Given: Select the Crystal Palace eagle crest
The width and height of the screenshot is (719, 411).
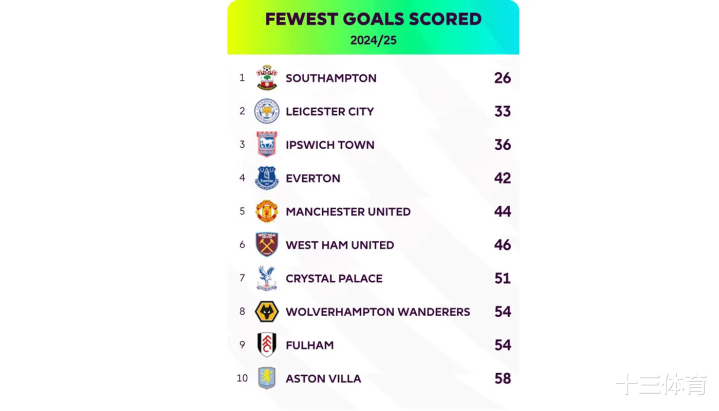Looking at the screenshot, I should pyautogui.click(x=266, y=278).
